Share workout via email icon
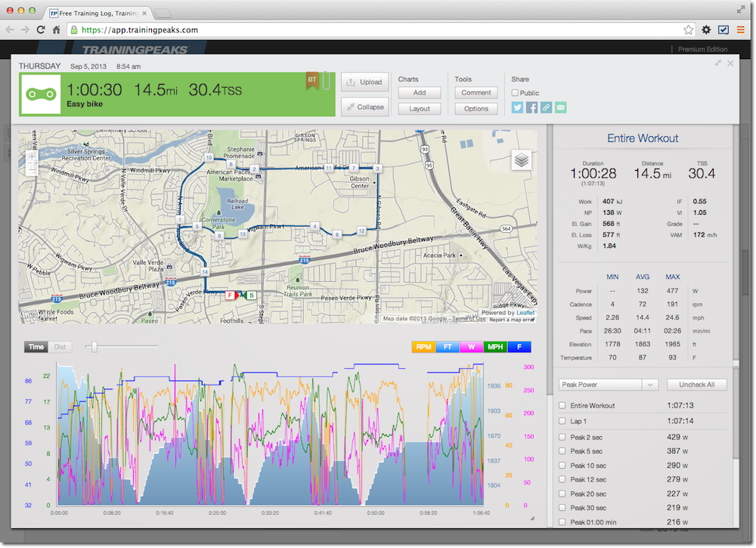 point(560,107)
